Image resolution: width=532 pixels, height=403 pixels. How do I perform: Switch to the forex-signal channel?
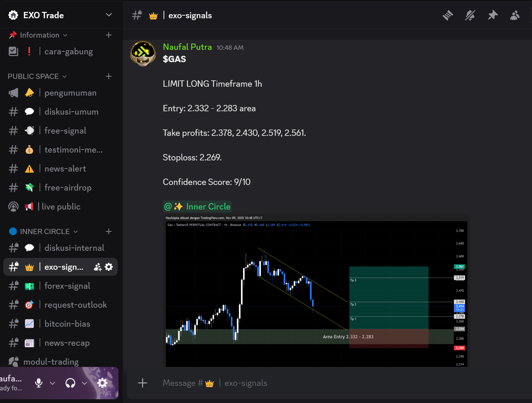click(x=67, y=286)
